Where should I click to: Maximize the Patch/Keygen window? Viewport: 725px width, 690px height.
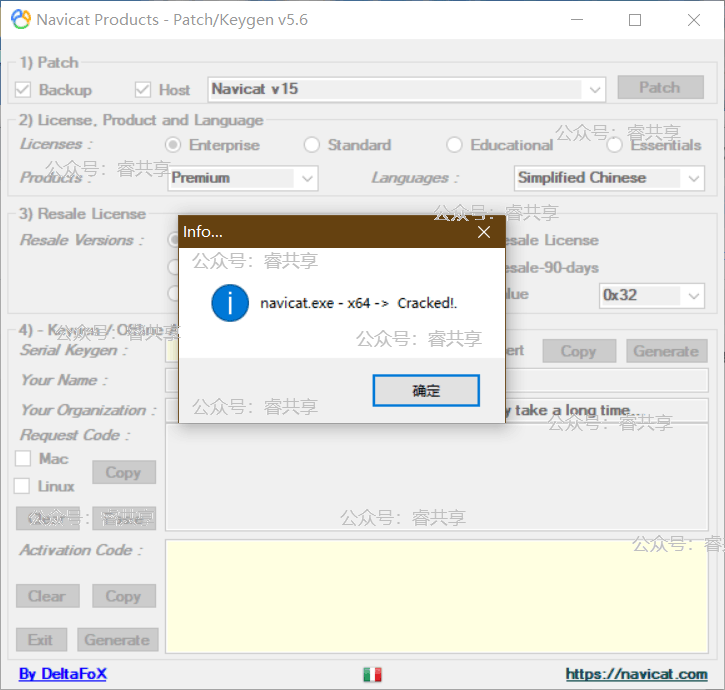point(635,20)
